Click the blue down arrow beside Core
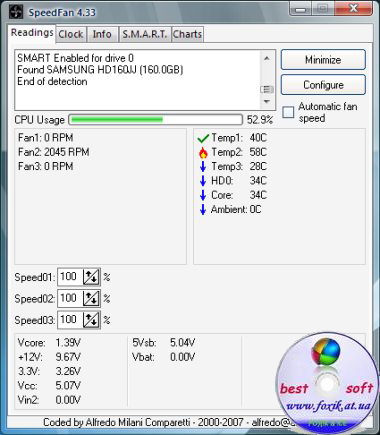Image resolution: width=380 pixels, height=435 pixels. pyautogui.click(x=203, y=195)
